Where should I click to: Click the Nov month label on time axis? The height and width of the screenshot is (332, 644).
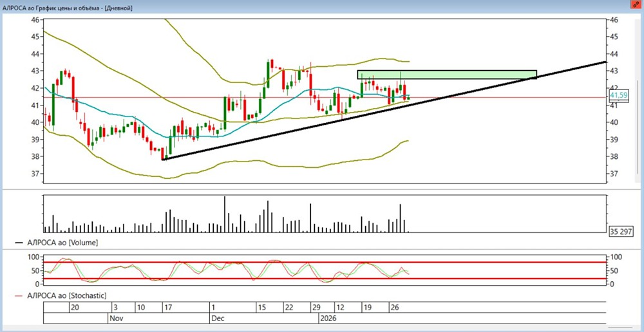[x=115, y=318]
